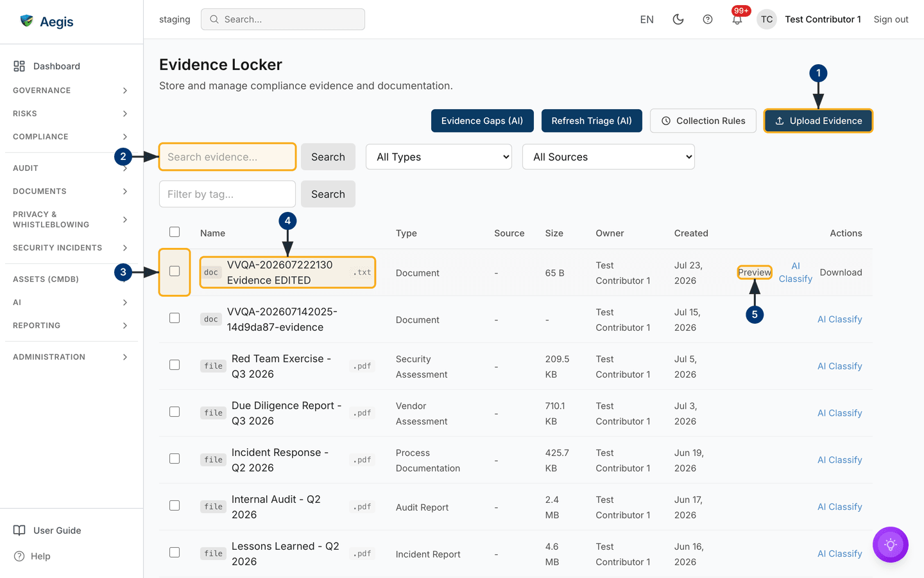
Task: Expand Privacy & Whistleblowing section
Action: 71,220
